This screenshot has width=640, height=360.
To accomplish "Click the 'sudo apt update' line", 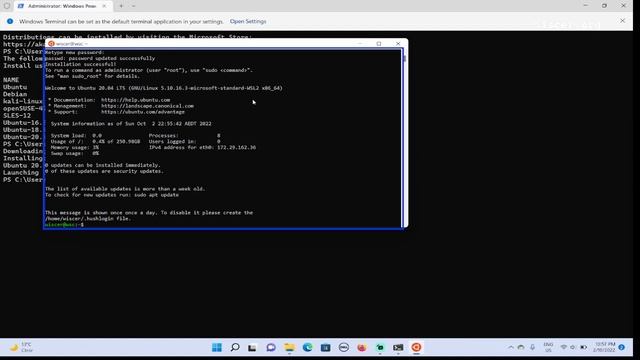I will (112, 195).
